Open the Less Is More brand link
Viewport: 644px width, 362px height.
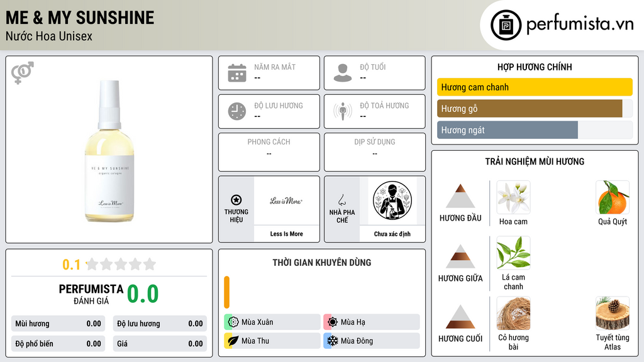click(286, 209)
